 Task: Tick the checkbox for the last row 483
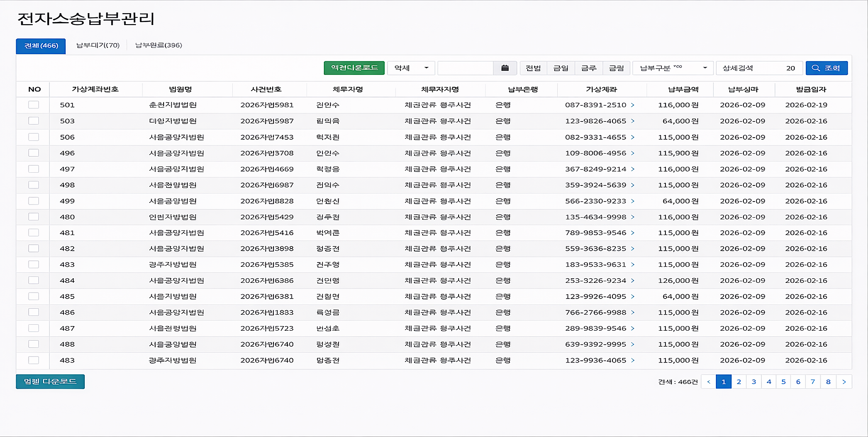[33, 360]
